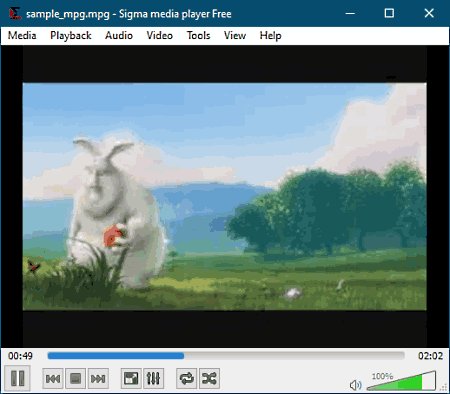This screenshot has height=394, width=450.
Task: Open the Playback menu
Action: click(x=71, y=35)
